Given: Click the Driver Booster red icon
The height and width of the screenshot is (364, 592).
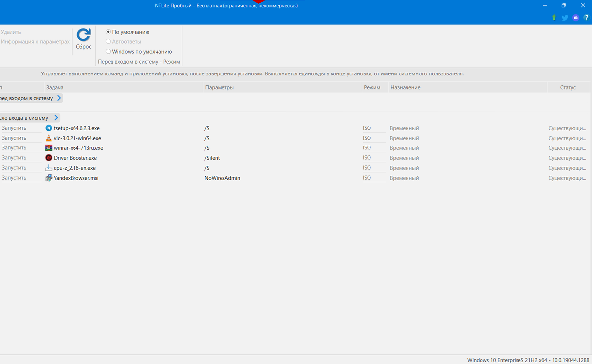Looking at the screenshot, I should point(48,158).
